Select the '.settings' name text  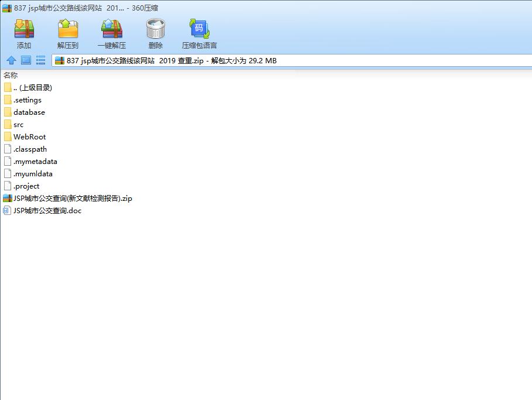(28, 100)
